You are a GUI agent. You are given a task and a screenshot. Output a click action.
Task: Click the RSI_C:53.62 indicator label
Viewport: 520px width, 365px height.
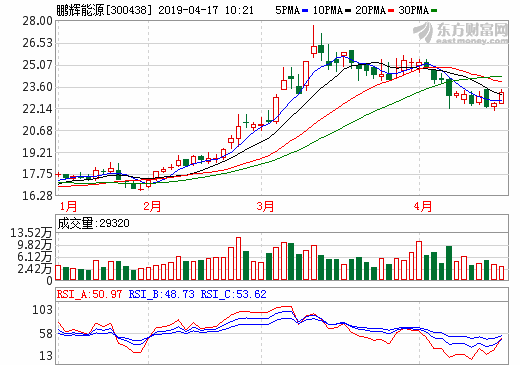233,294
